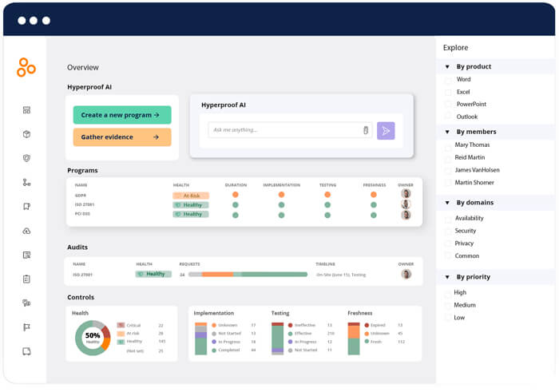This screenshot has height=392, width=559.
Task: Click the cube icon in sidebar
Action: (26, 134)
